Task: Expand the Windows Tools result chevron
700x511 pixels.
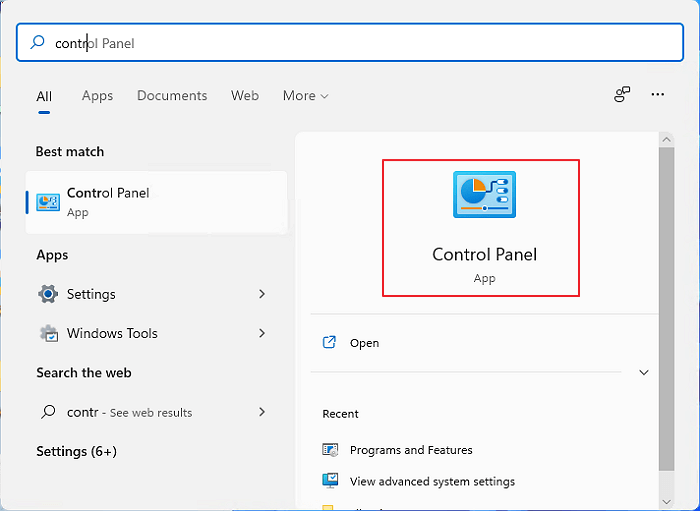Action: 262,333
